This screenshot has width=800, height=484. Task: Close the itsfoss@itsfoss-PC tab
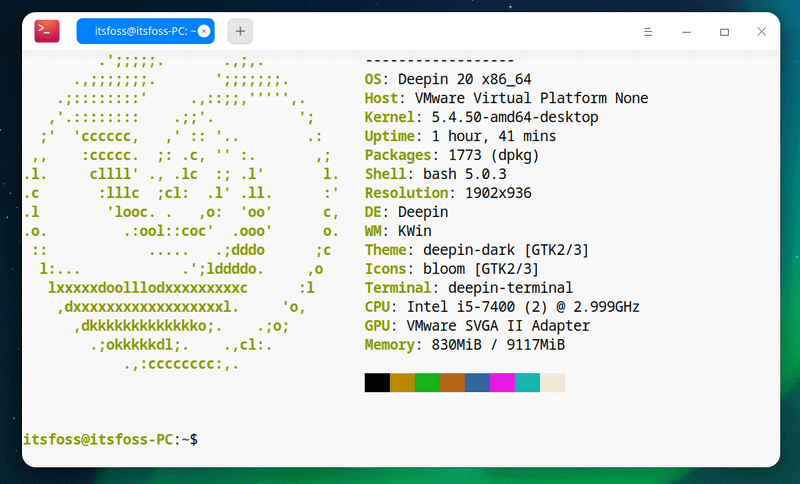[x=204, y=31]
